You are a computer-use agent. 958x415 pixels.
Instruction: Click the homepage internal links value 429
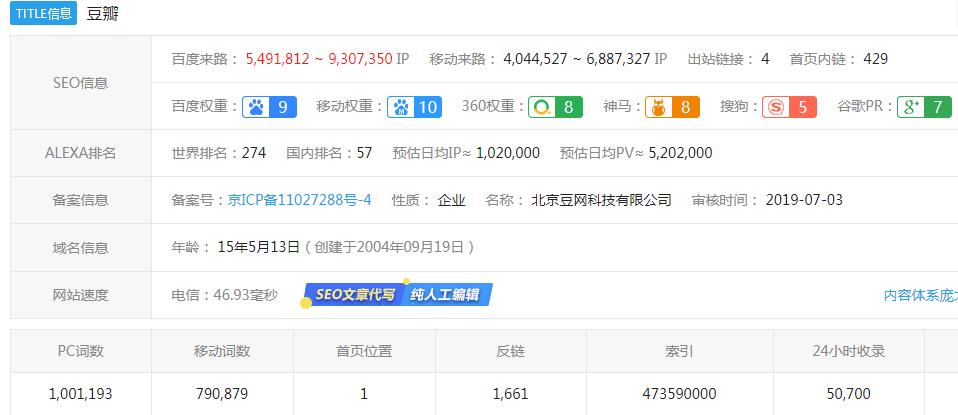click(876, 59)
